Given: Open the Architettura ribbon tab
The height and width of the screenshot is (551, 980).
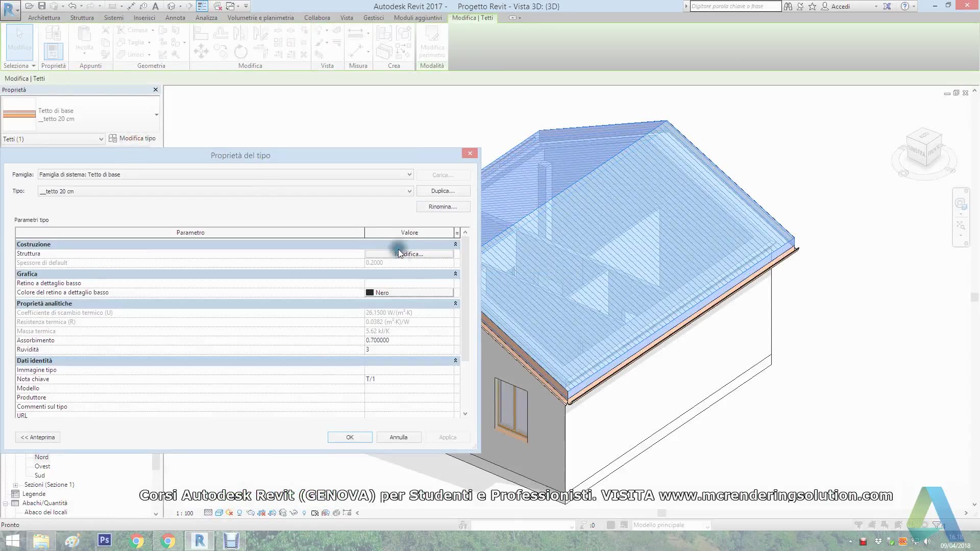Looking at the screenshot, I should click(x=44, y=17).
